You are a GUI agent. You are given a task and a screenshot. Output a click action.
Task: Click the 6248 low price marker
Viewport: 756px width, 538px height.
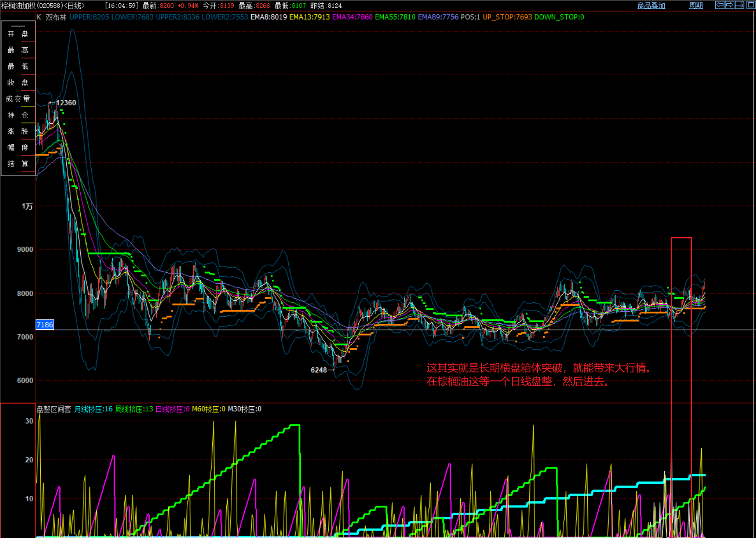click(x=318, y=370)
